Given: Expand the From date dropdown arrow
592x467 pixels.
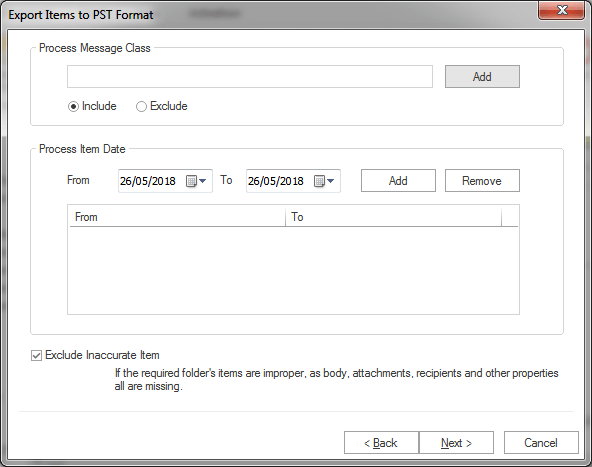Looking at the screenshot, I should click(203, 181).
